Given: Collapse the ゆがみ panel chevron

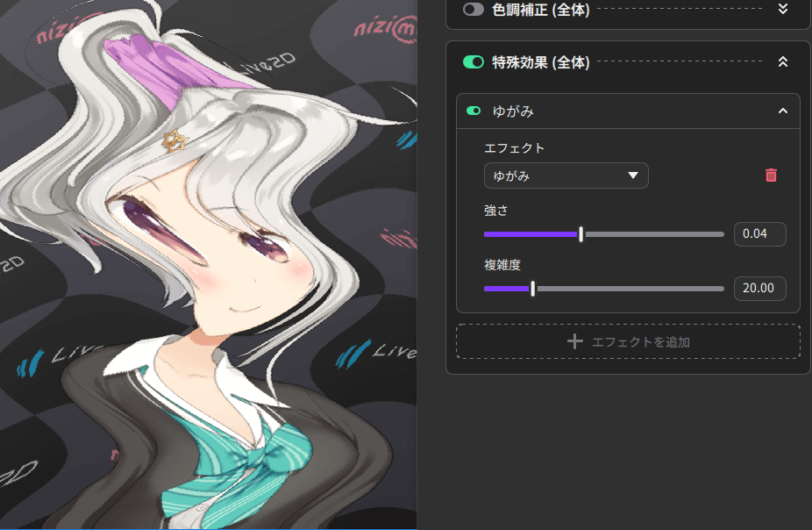Looking at the screenshot, I should 783,111.
